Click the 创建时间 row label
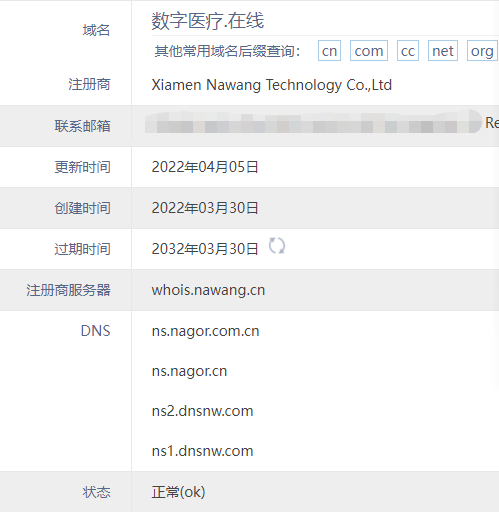 (82, 208)
